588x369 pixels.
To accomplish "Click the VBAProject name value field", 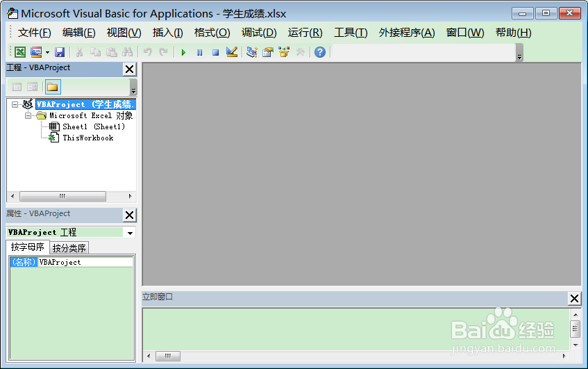I will point(85,262).
